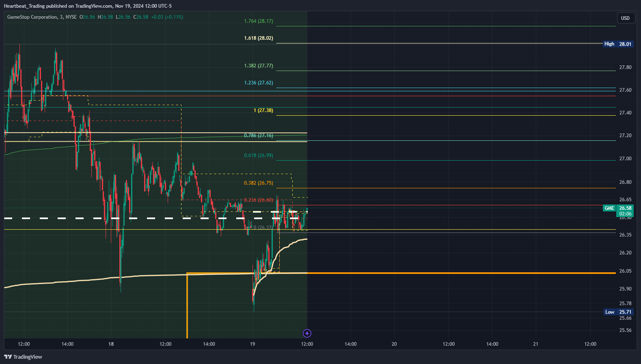Click the date 19 on time axis
The image size is (641, 364).
[x=253, y=344]
